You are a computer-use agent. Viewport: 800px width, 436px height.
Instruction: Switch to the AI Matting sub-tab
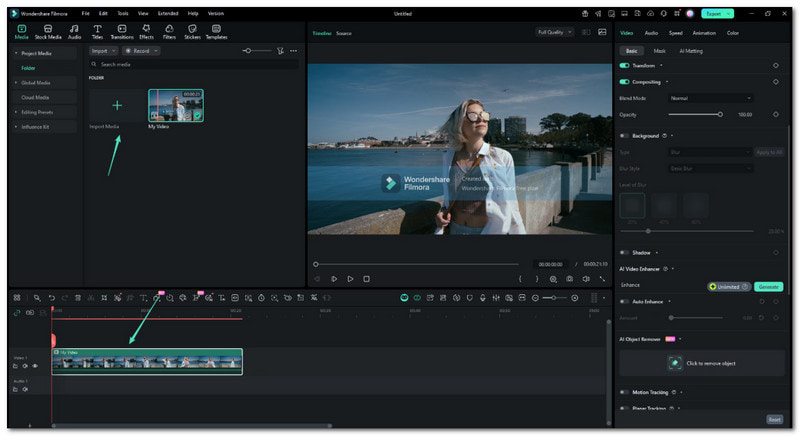(x=691, y=51)
